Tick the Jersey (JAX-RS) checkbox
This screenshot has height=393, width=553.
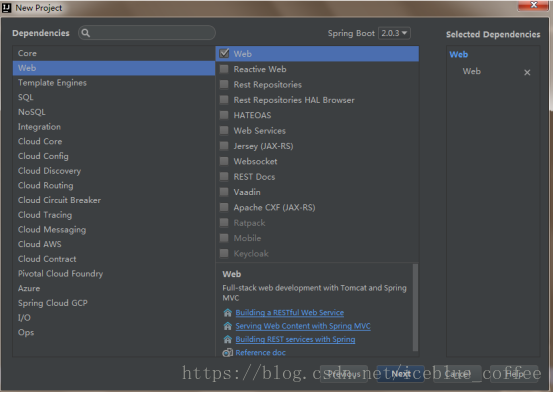click(224, 146)
